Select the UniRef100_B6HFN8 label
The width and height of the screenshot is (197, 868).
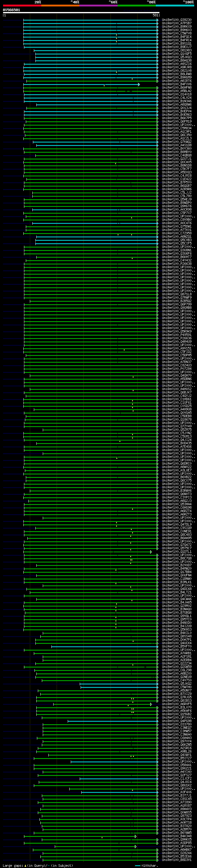[x=177, y=88]
